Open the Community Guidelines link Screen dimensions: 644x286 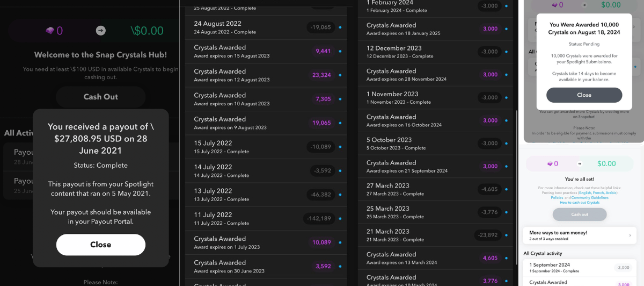589,198
